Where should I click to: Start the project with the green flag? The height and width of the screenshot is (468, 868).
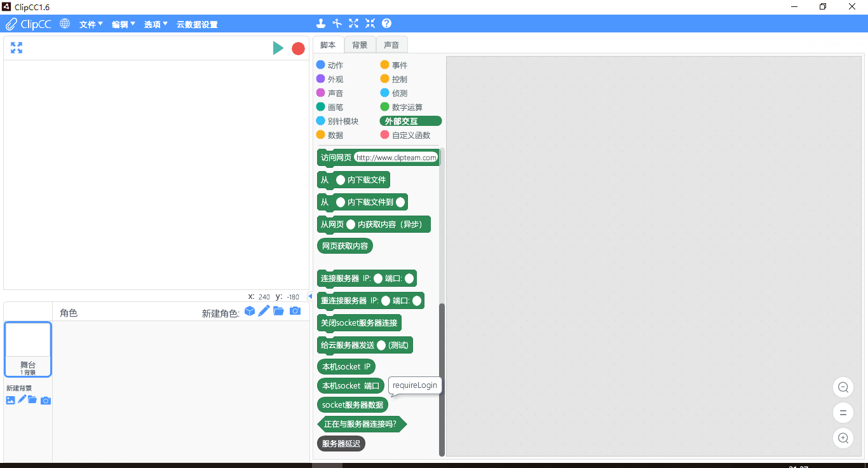278,48
